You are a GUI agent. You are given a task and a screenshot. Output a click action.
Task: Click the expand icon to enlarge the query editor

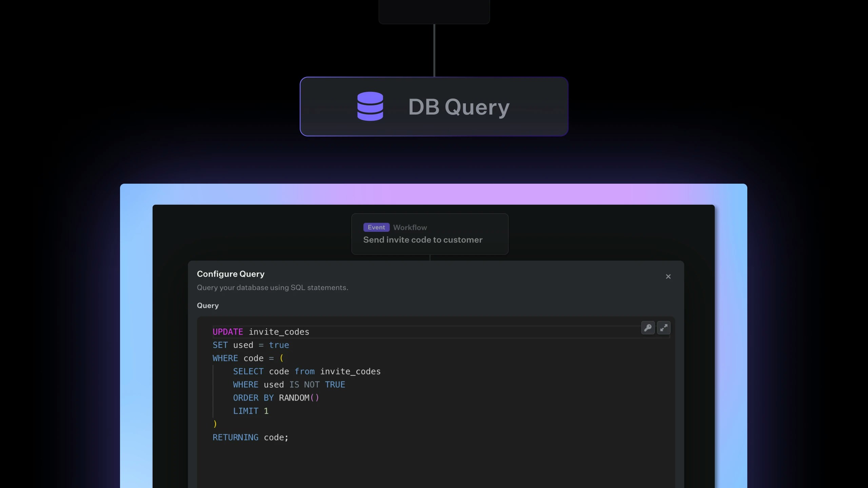tap(664, 328)
